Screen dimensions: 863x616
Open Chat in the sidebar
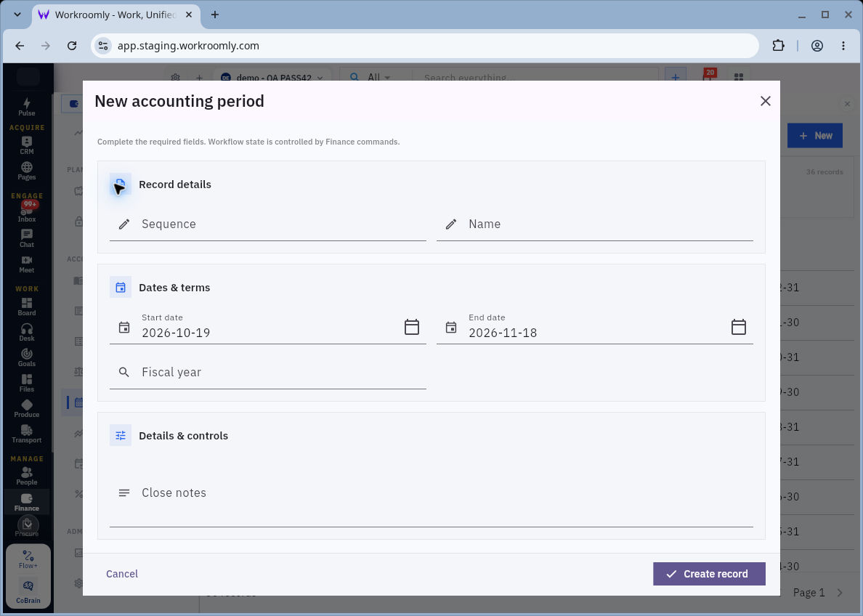coord(26,238)
